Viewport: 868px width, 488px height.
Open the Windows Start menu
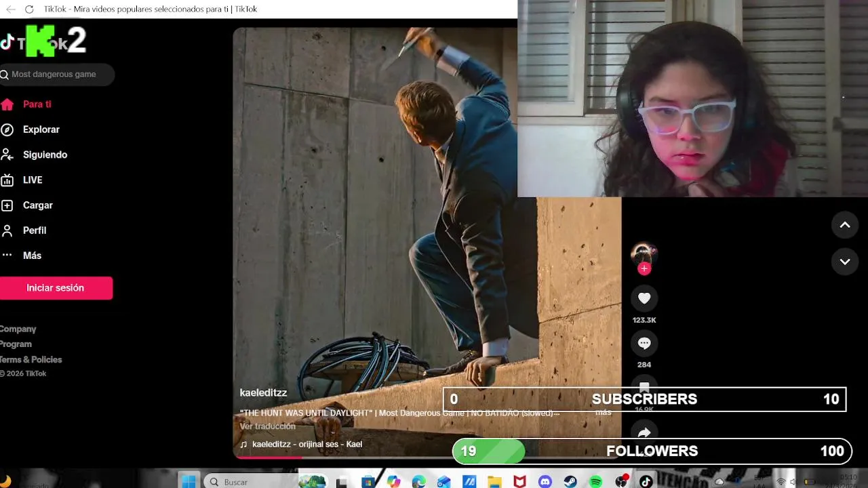pos(189,481)
